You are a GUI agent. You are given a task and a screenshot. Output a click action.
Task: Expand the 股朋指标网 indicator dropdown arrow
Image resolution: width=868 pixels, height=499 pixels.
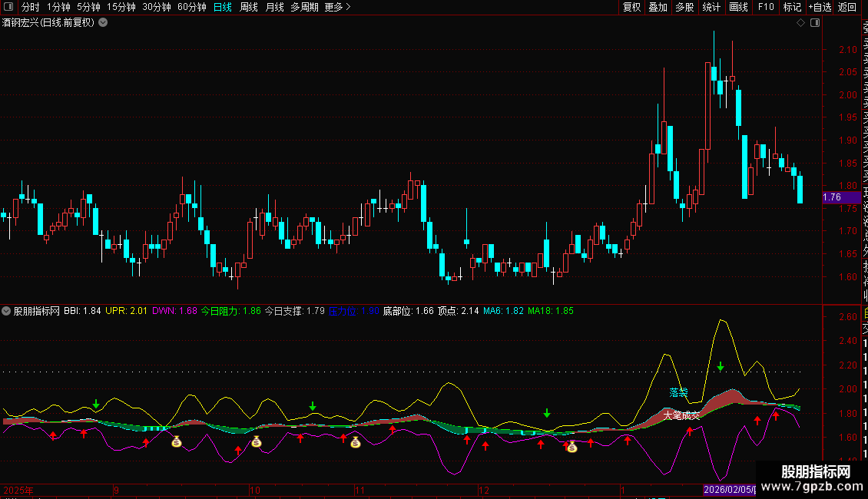point(7,312)
